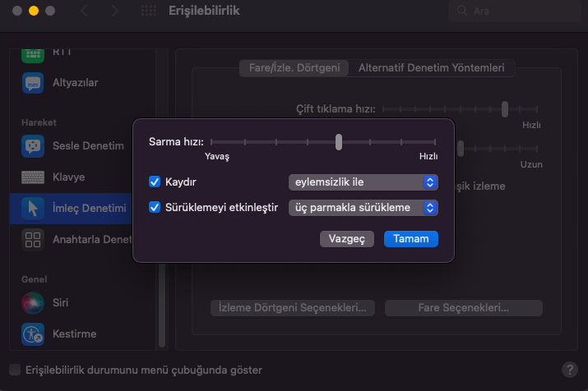
Task: Click the sidebar vertical scrollbar
Action: [162, 305]
